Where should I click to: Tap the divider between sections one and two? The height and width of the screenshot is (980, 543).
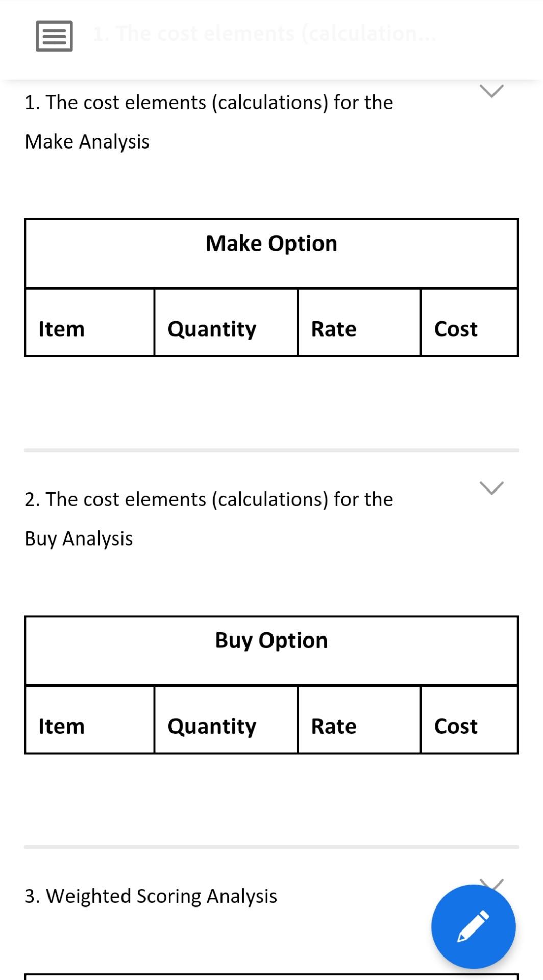(x=271, y=450)
